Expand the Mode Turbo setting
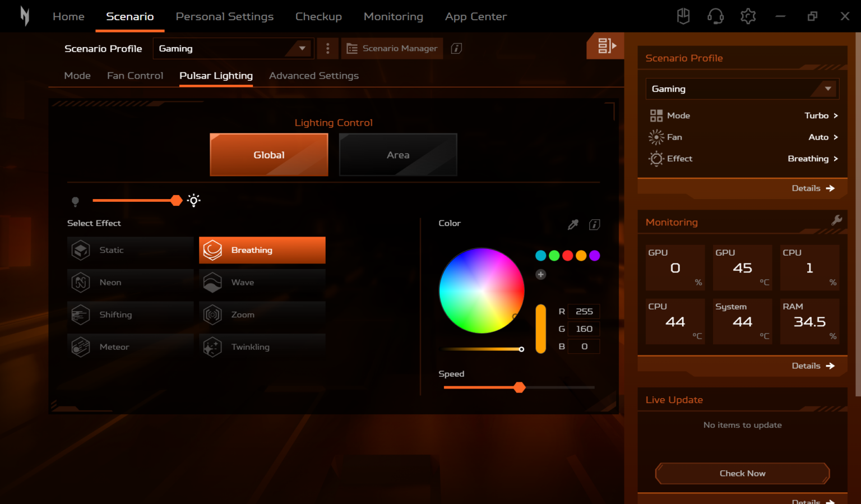This screenshot has width=861, height=504. pos(821,115)
